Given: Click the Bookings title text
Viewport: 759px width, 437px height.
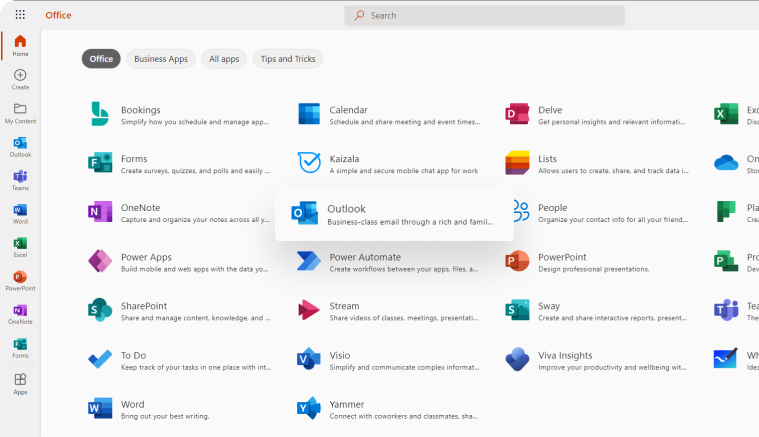Looking at the screenshot, I should click(x=140, y=110).
